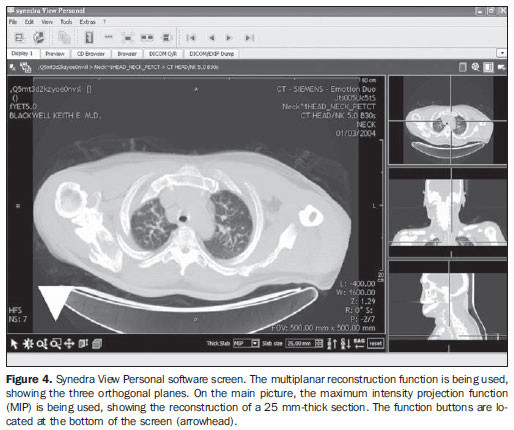The width and height of the screenshot is (514, 430).
Task: Jump to the first image
Action: pos(191,38)
